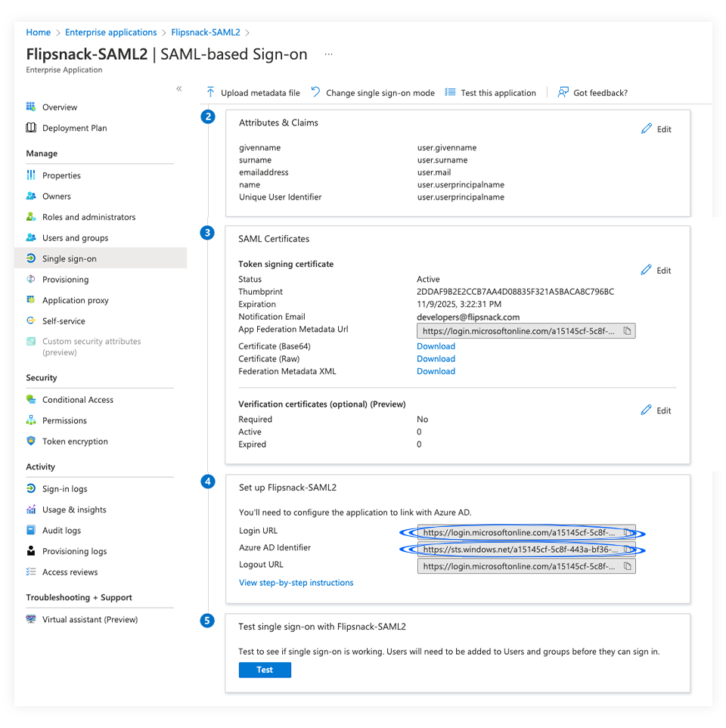Click the Virtual assistant icon

[x=31, y=619]
